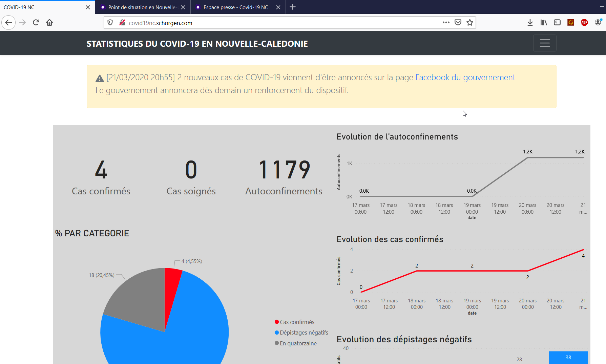Close the Espace presse tab
The image size is (606, 364).
click(278, 7)
